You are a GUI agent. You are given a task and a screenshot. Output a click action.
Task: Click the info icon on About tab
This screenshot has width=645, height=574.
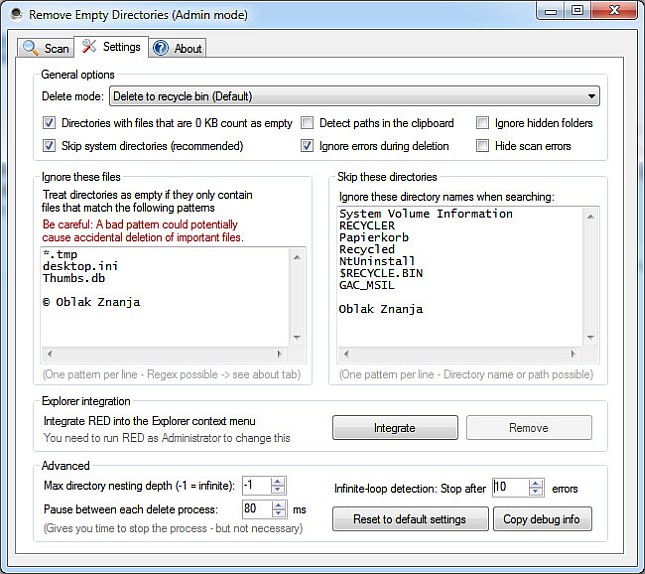tap(161, 48)
